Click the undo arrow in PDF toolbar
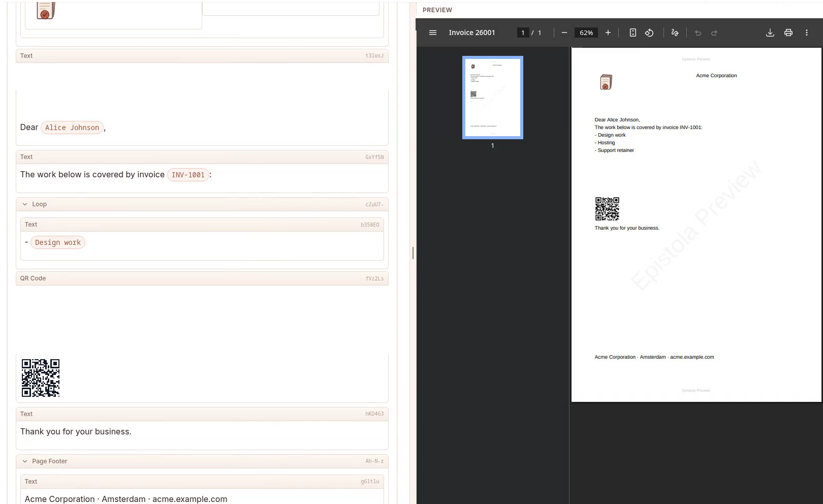 [x=698, y=33]
